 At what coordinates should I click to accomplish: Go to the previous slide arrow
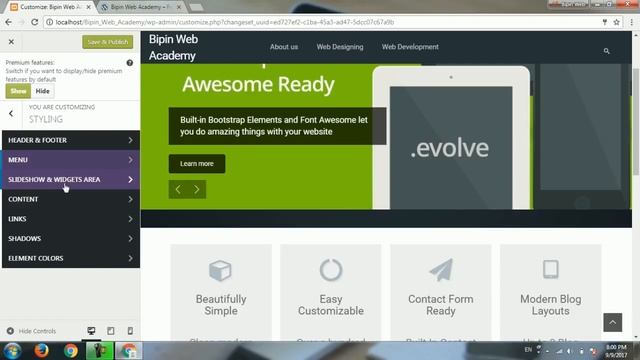[x=178, y=189]
